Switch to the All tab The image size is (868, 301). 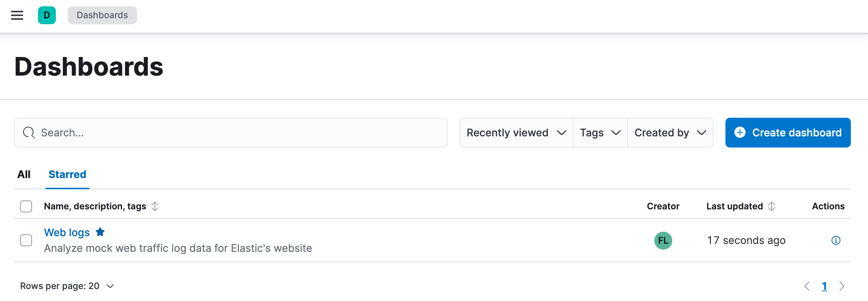24,174
